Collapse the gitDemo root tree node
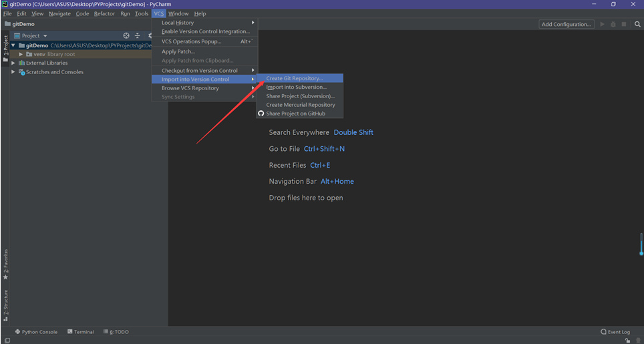The width and height of the screenshot is (644, 344). pos(13,45)
